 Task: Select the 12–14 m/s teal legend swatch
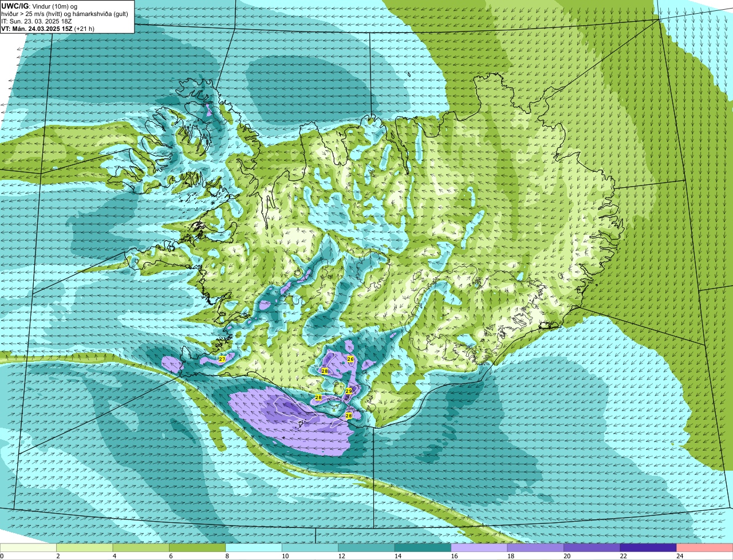click(x=366, y=548)
